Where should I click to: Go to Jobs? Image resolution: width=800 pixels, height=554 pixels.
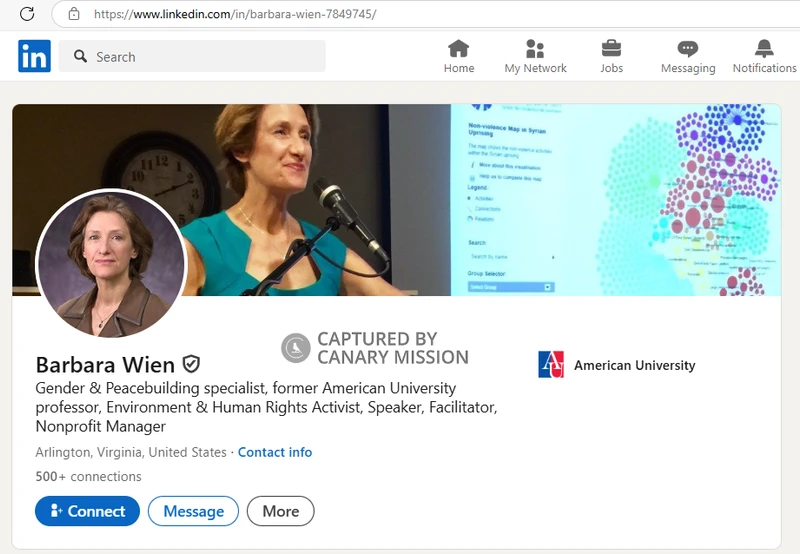point(611,57)
